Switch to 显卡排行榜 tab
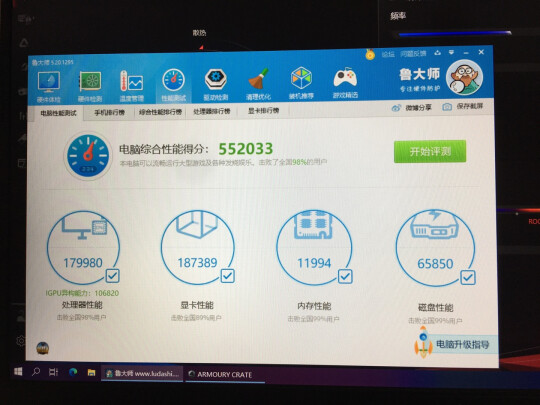 click(x=263, y=111)
